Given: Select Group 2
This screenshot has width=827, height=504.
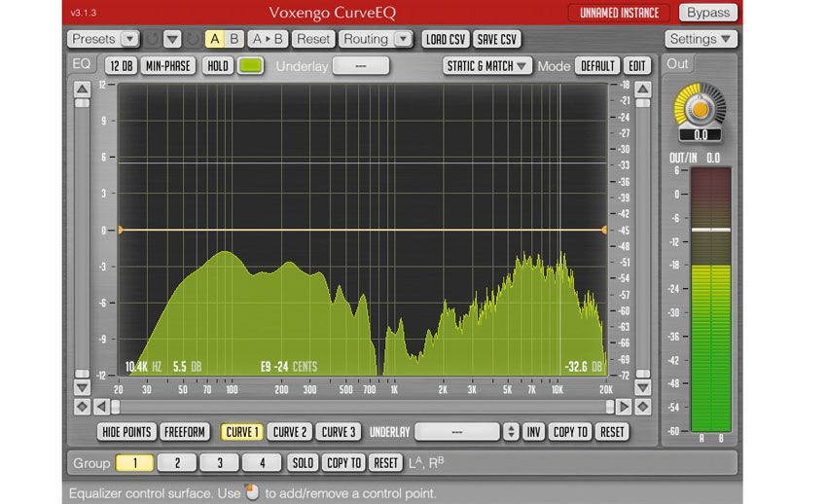Looking at the screenshot, I should pyautogui.click(x=177, y=463).
